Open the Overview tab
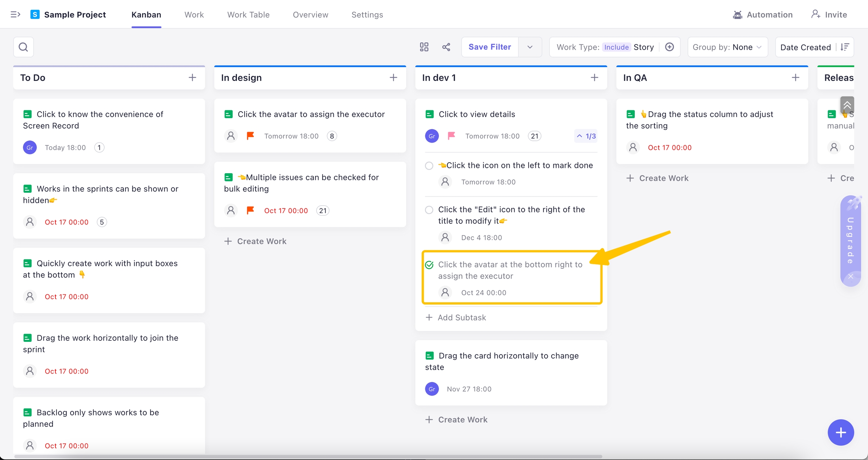 [x=310, y=15]
